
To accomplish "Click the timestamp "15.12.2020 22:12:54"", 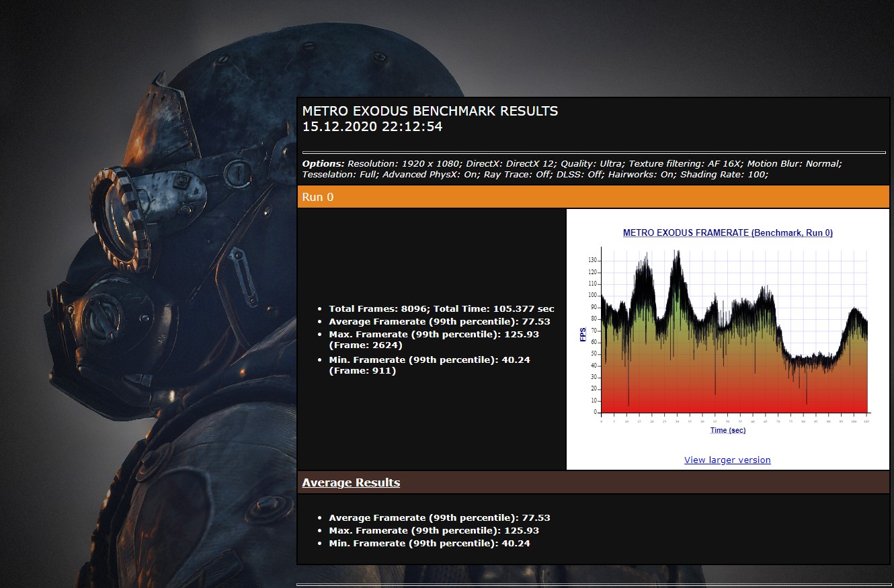I will (x=372, y=126).
